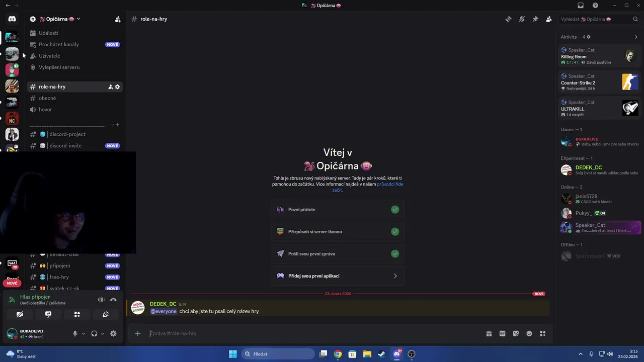Open pinned messages pin icon
Image resolution: width=644 pixels, height=362 pixels.
[535, 19]
